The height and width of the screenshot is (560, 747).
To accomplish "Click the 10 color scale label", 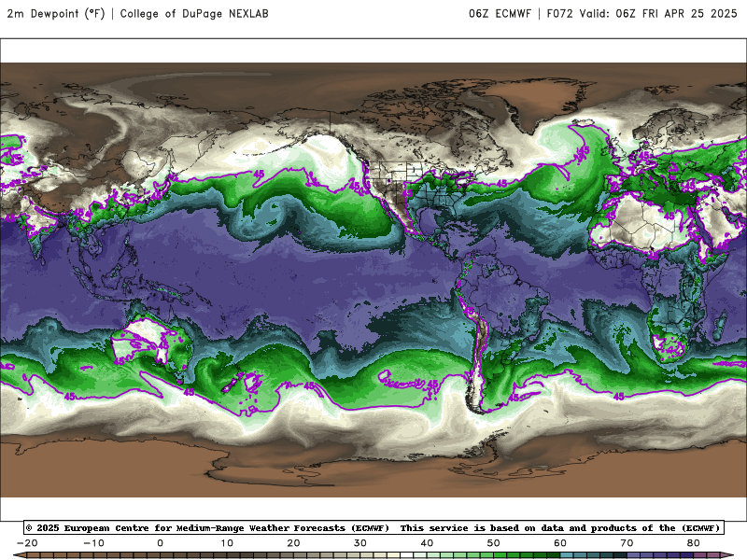I will pos(227,543).
